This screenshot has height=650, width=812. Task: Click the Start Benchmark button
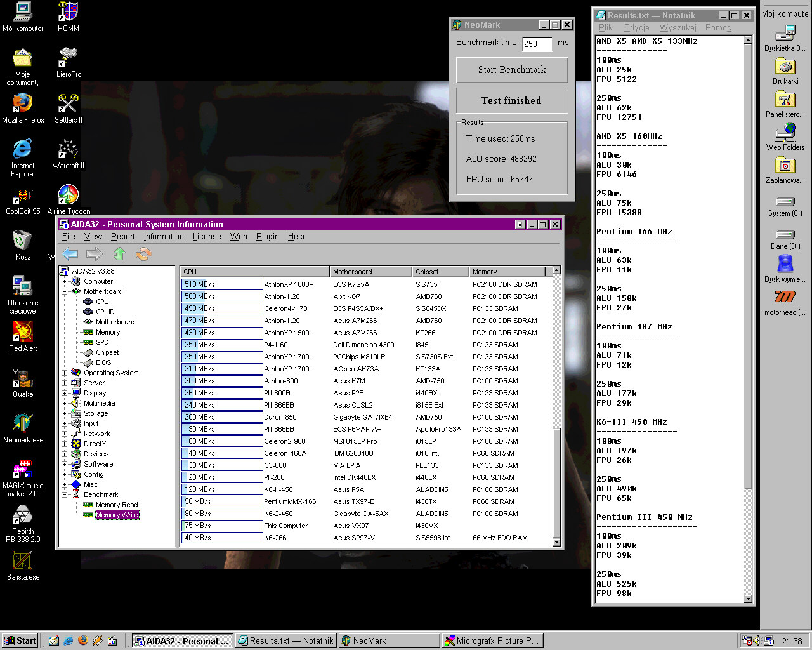pos(512,70)
